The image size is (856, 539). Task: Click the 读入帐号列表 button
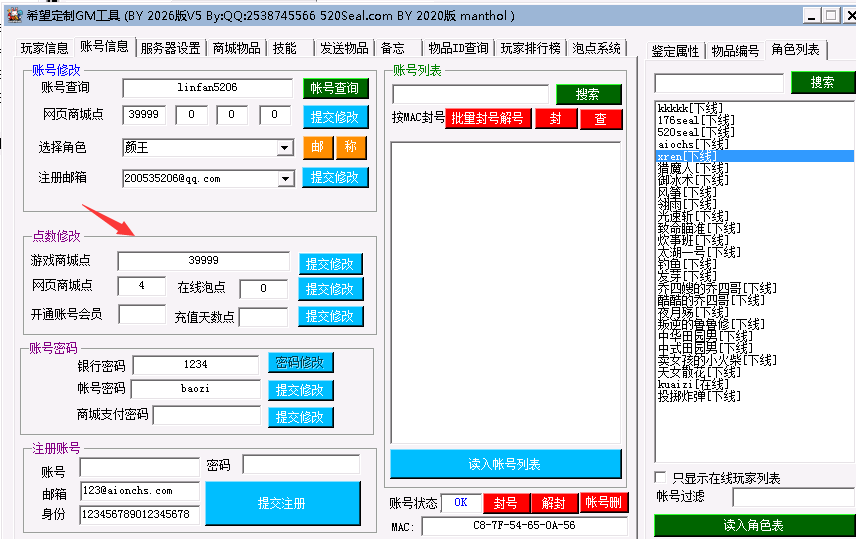(506, 464)
